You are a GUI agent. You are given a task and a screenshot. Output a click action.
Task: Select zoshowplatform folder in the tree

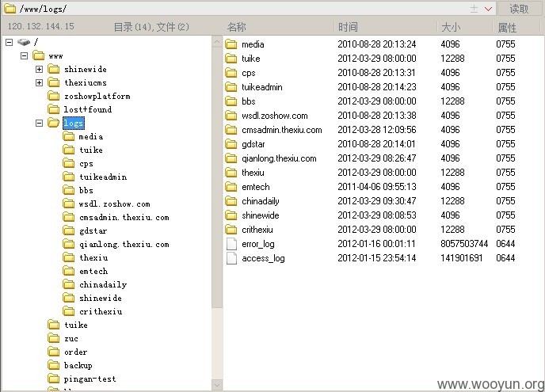[x=97, y=97]
